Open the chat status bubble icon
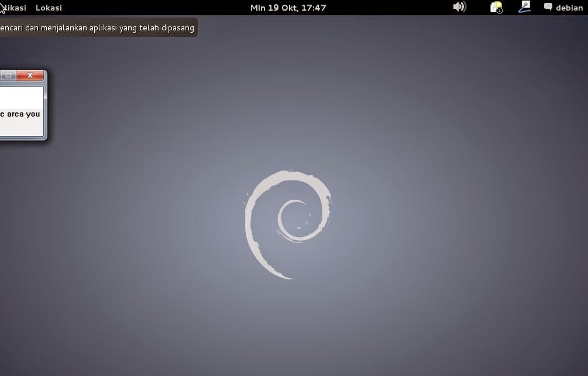The width and height of the screenshot is (588, 376). [x=548, y=7]
